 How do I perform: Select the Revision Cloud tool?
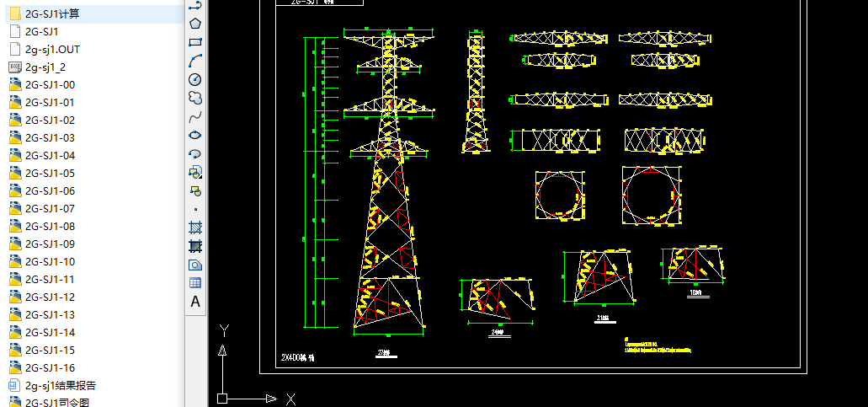click(194, 98)
